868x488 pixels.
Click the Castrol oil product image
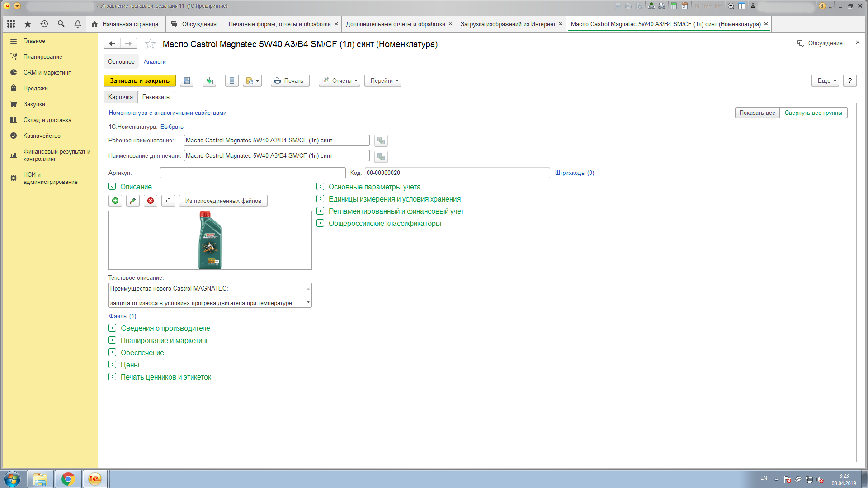coord(210,240)
